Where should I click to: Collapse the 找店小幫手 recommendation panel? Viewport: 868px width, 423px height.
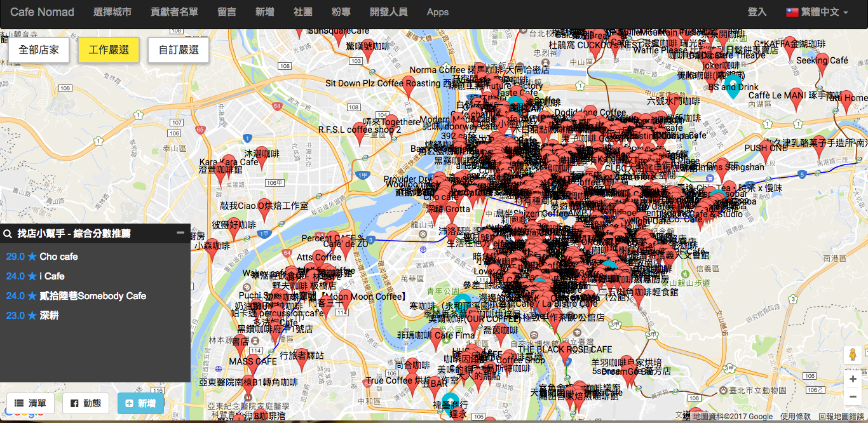180,233
